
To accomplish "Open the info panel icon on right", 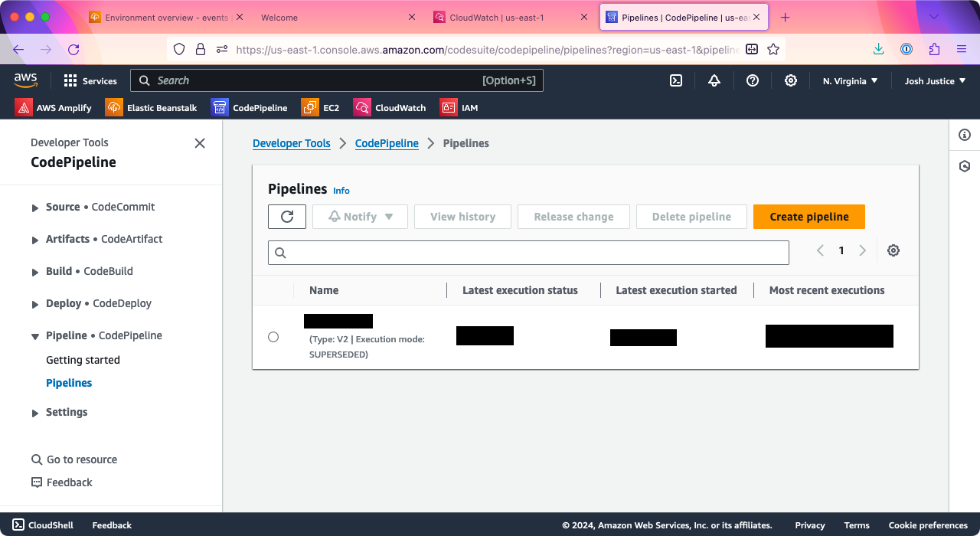I will coord(965,135).
